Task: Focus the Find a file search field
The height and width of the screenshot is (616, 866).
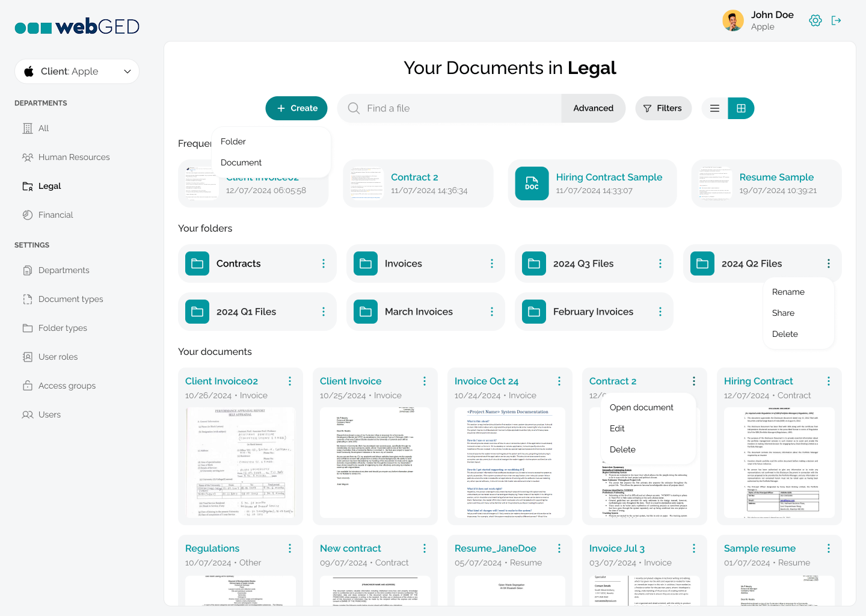Action: (449, 108)
